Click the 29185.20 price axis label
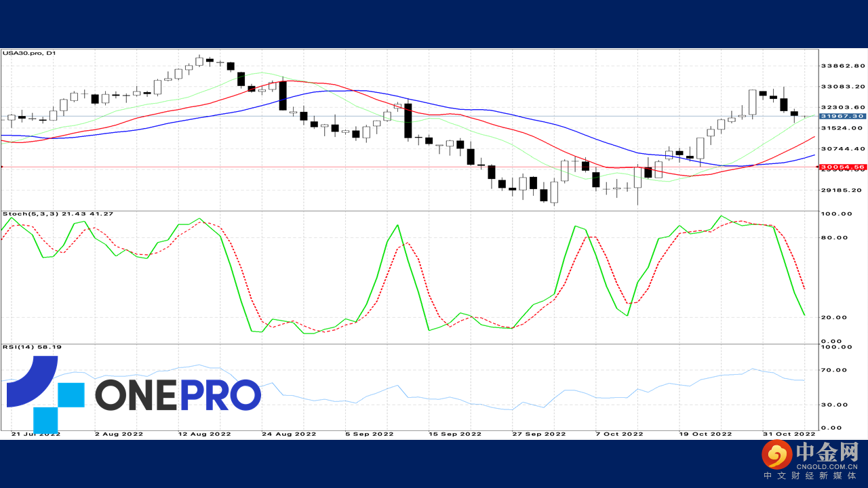Image resolution: width=868 pixels, height=488 pixels. pos(842,190)
